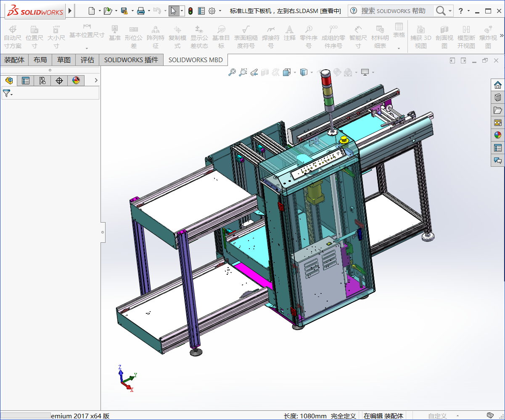The height and width of the screenshot is (420, 505).
Task: Open Appearances and Scenes task pane icon
Action: (498, 135)
